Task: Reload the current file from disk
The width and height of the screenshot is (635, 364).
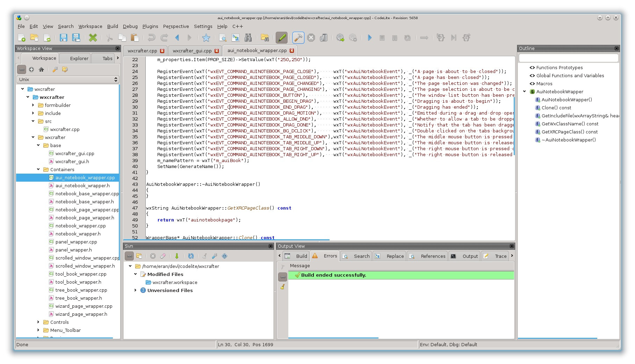Action: [47, 38]
